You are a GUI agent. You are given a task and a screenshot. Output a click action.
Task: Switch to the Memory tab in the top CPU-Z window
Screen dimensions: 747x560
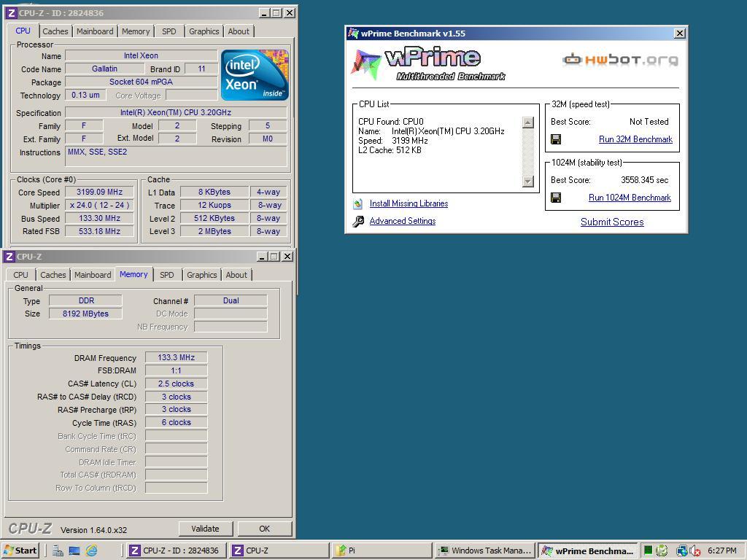pyautogui.click(x=135, y=31)
